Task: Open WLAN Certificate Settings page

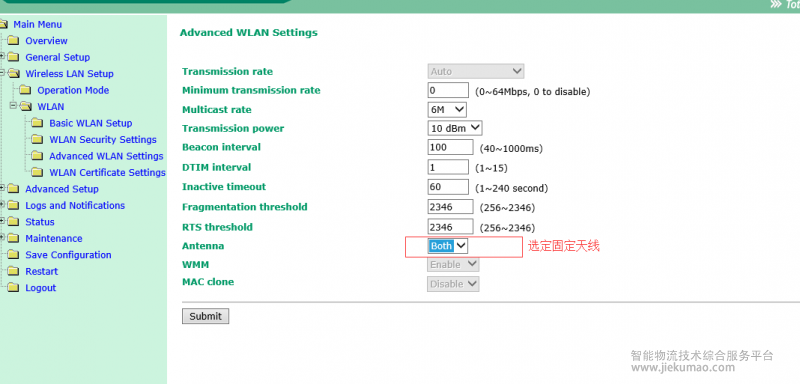Action: [108, 172]
